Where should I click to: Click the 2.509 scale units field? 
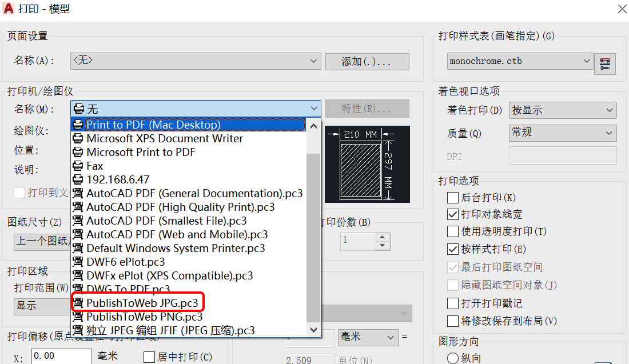pyautogui.click(x=309, y=359)
